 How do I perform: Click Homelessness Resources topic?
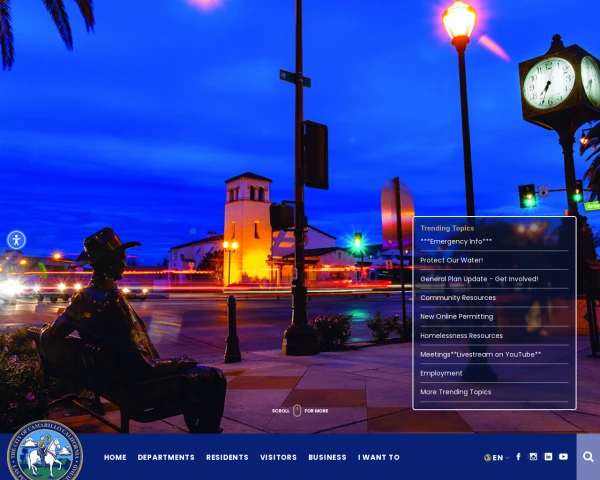pos(461,335)
